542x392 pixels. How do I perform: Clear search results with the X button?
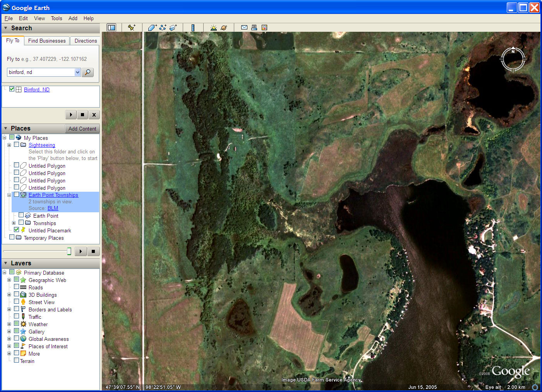point(94,115)
